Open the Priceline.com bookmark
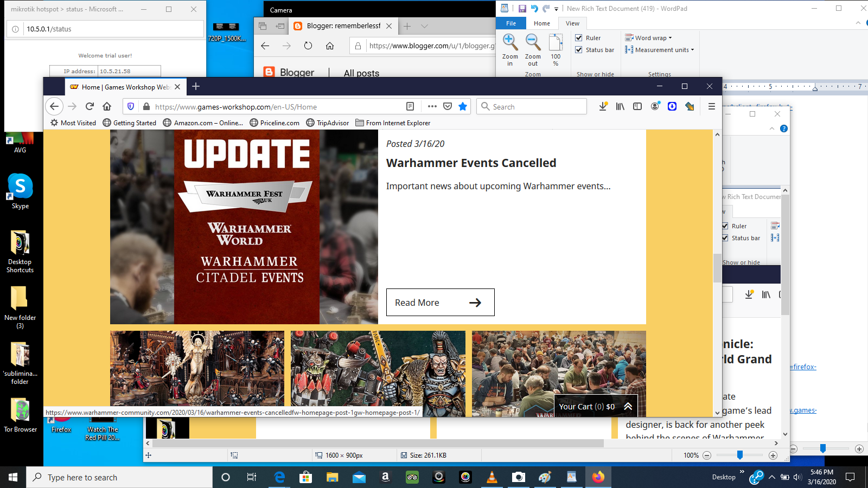Viewport: 868px width, 488px height. click(275, 123)
